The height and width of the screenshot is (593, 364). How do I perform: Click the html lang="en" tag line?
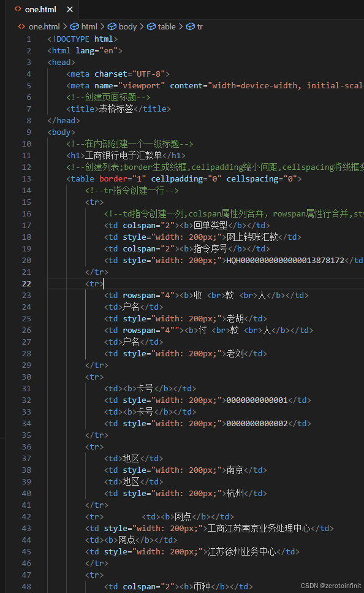pos(85,51)
